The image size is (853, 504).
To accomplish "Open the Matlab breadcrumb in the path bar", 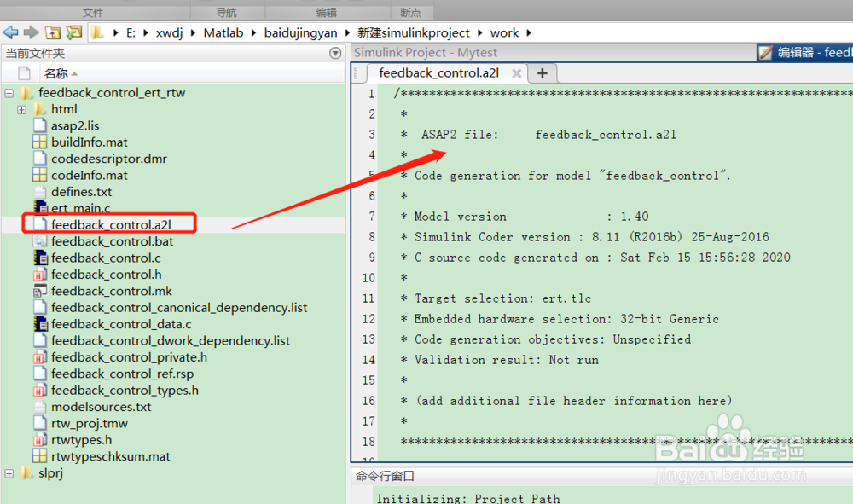I will [223, 32].
